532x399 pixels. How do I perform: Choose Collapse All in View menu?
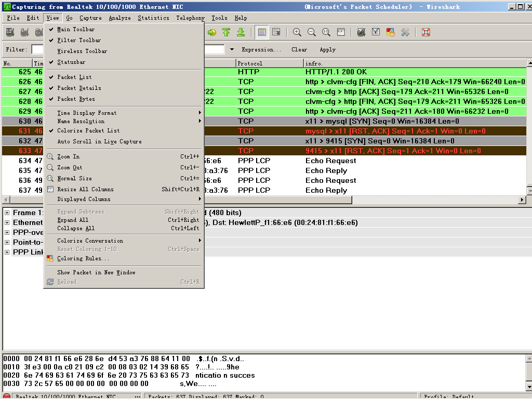124,229
